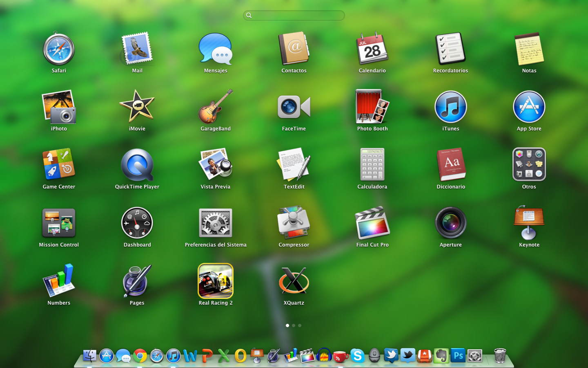Image resolution: width=588 pixels, height=368 pixels.
Task: Open Google Chrome in the Dock
Action: click(x=140, y=356)
